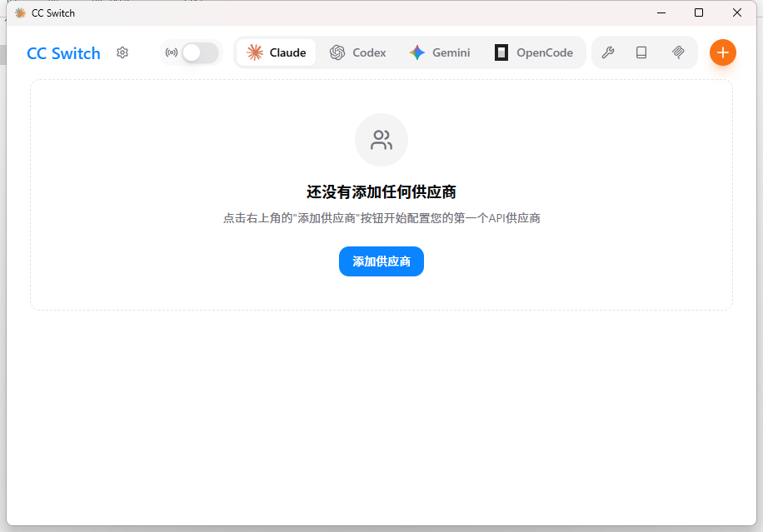Click the wrench tool icon

click(x=608, y=52)
